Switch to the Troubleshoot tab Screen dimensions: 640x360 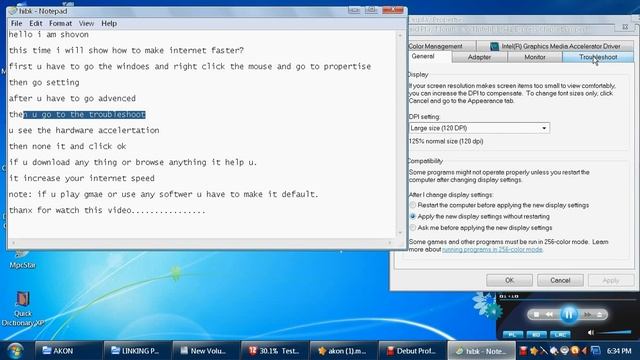(x=598, y=57)
